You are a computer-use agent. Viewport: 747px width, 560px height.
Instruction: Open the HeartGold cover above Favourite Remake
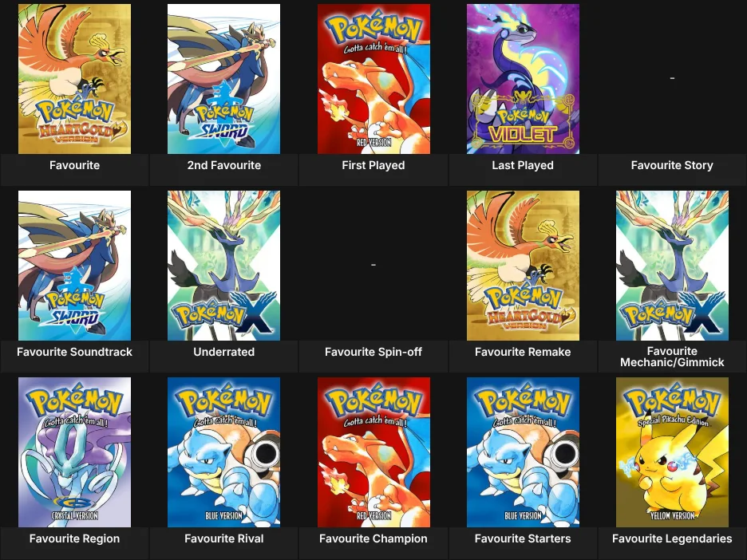coord(523,266)
